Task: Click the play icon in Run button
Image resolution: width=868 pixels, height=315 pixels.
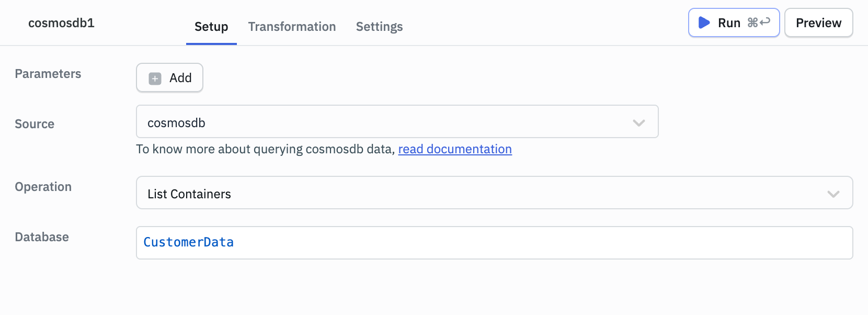Action: (704, 23)
